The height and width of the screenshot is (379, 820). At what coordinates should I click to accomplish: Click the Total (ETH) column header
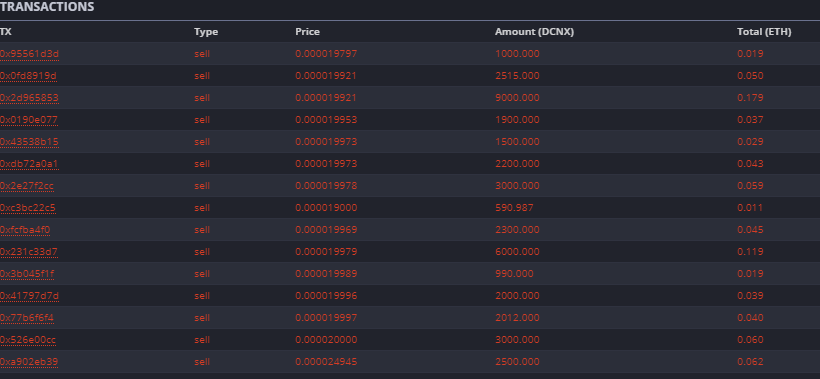764,32
